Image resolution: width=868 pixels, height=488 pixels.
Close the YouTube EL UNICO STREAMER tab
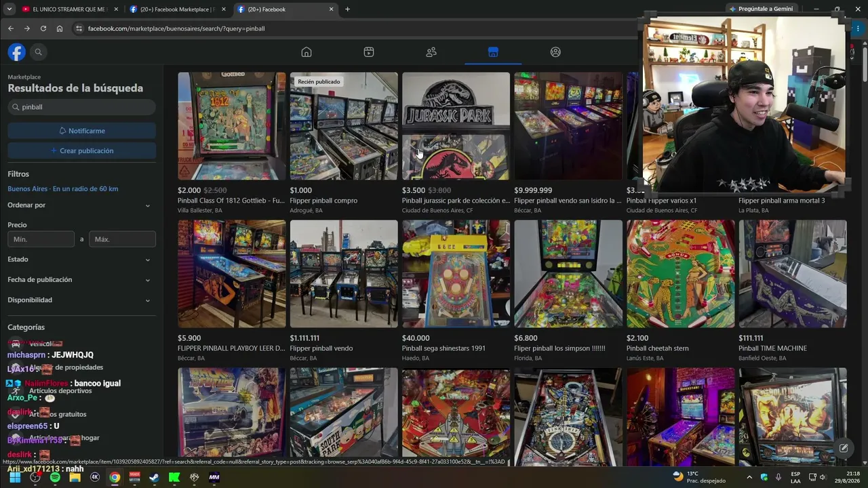tap(116, 9)
